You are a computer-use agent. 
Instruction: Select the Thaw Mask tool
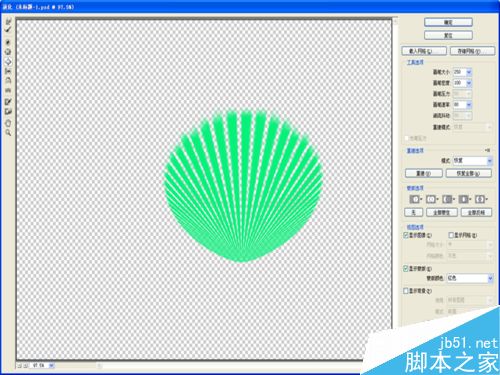(x=8, y=111)
